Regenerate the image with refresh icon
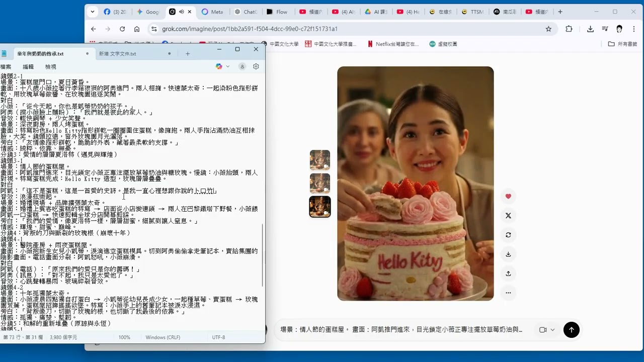Image resolution: width=644 pixels, height=362 pixels. (508, 235)
